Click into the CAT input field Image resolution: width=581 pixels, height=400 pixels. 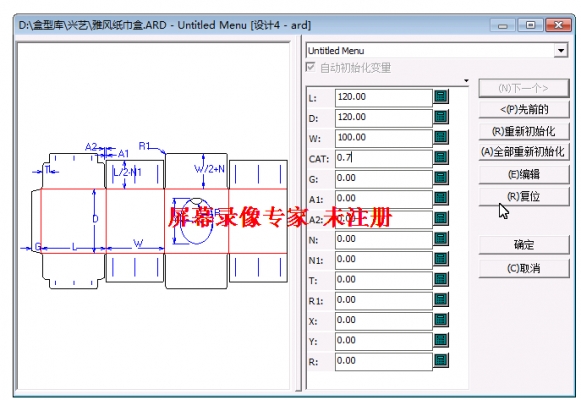384,158
